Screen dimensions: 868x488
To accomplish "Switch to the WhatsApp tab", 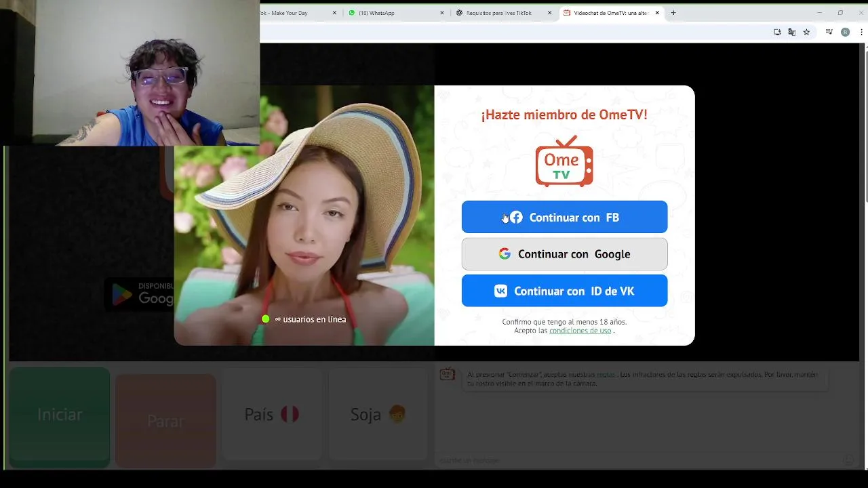I will click(x=395, y=13).
